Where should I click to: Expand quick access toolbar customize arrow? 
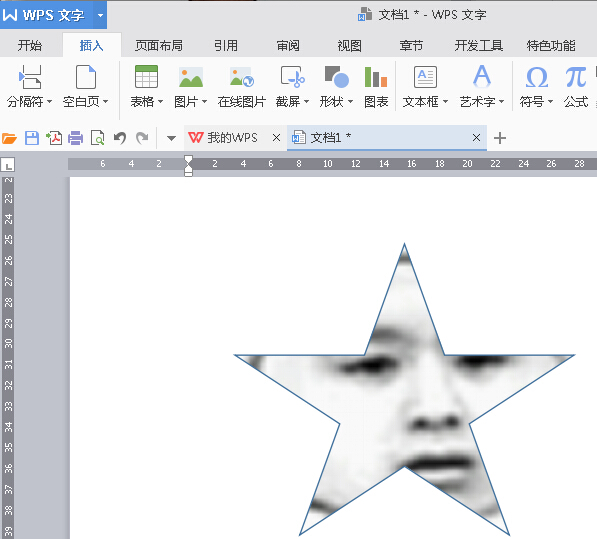tap(171, 138)
